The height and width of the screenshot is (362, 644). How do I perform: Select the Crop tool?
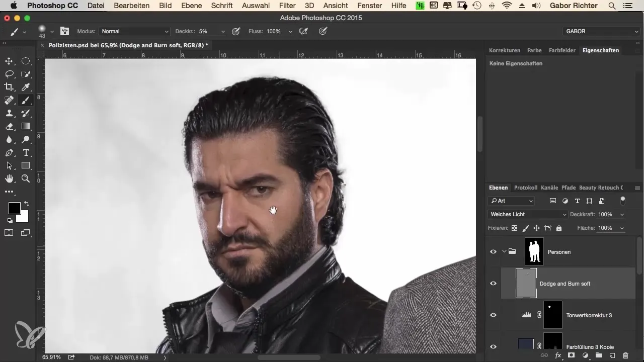(x=9, y=87)
